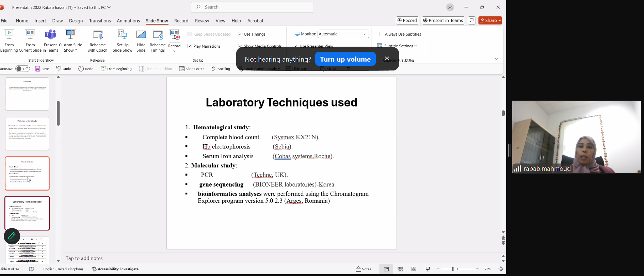Expand the Record dropdown arrow

174,51
